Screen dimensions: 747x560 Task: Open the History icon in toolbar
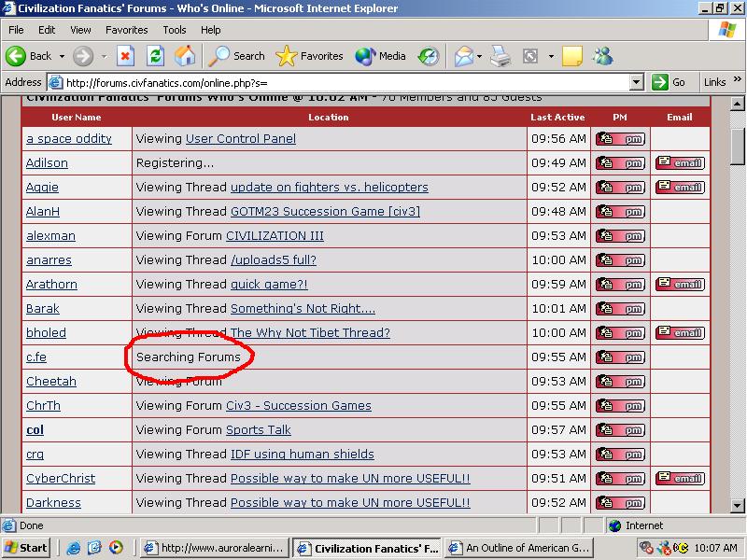coord(429,56)
